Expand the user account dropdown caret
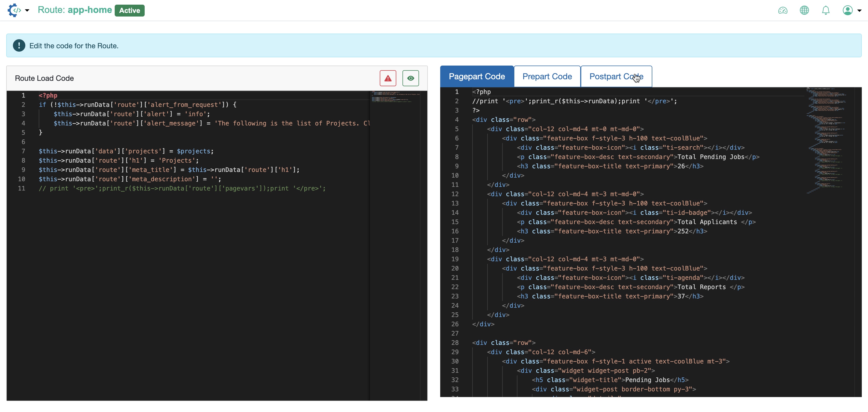This screenshot has height=412, width=868. coord(859,10)
